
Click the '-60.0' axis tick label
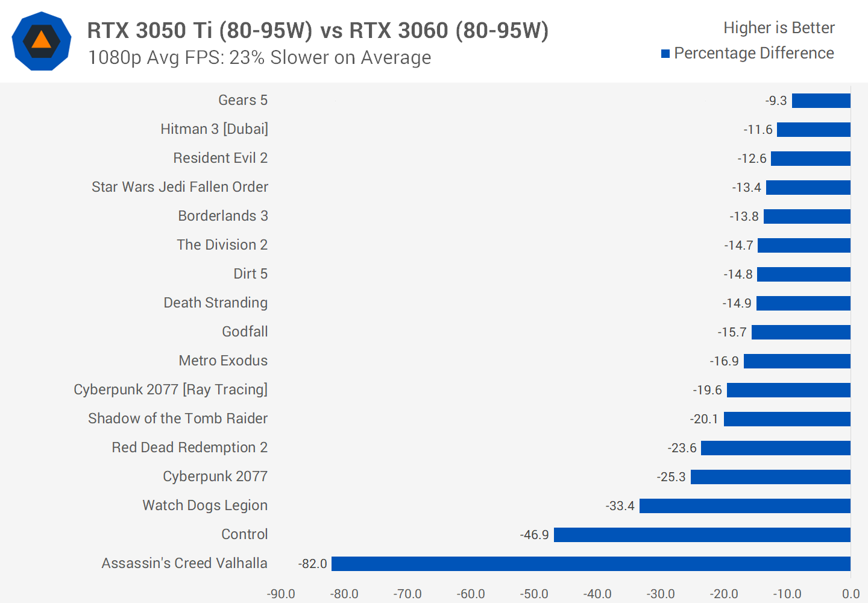pyautogui.click(x=471, y=594)
